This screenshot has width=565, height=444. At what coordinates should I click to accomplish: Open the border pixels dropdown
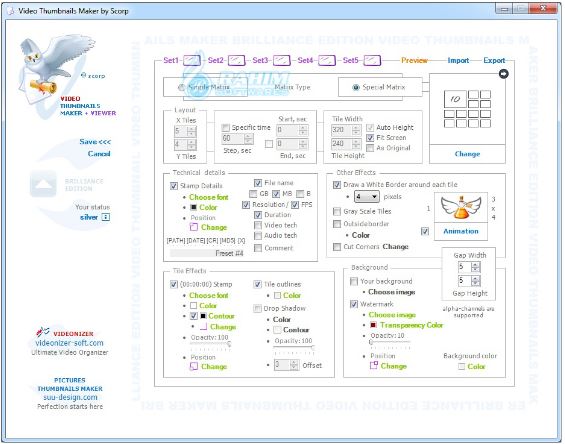click(x=366, y=196)
